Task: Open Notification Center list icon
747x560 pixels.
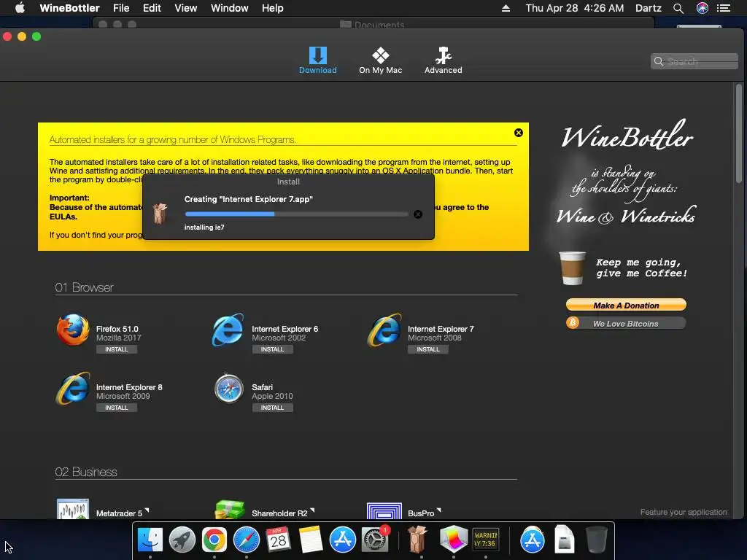Action: pos(724,8)
